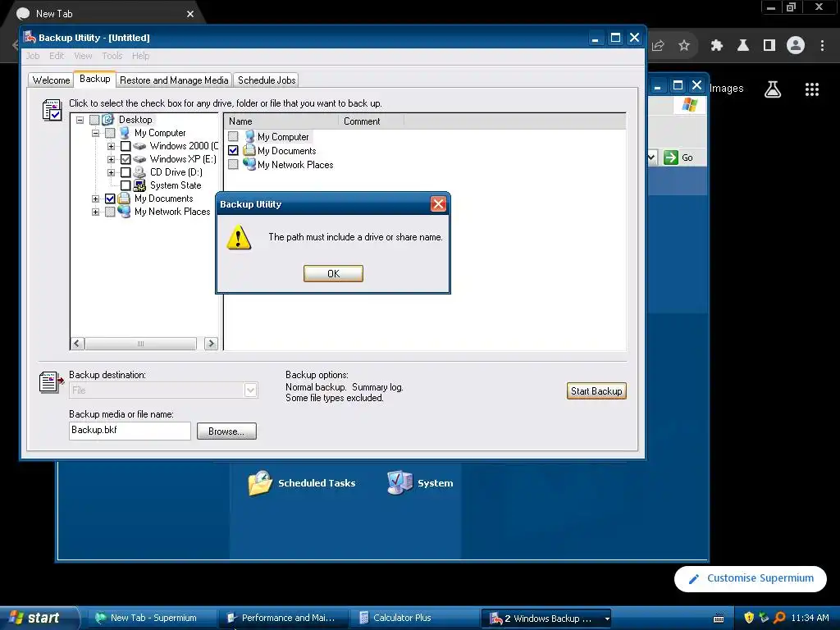Image resolution: width=840 pixels, height=630 pixels.
Task: Open the browser extensions puzzle icon
Action: 716,46
